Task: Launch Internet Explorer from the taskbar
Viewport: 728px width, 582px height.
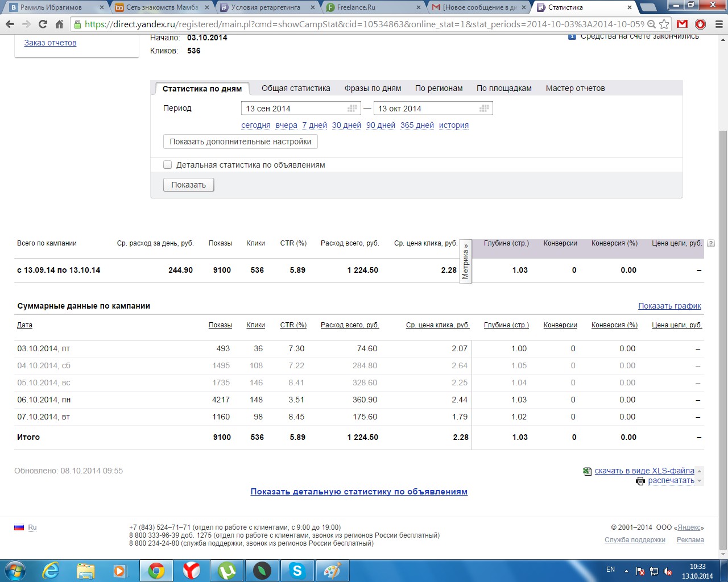Action: coord(51,571)
